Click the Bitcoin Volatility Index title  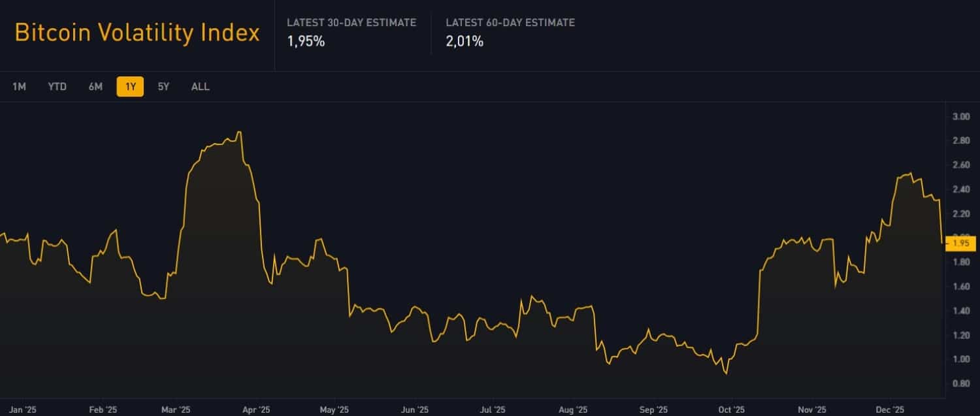136,32
